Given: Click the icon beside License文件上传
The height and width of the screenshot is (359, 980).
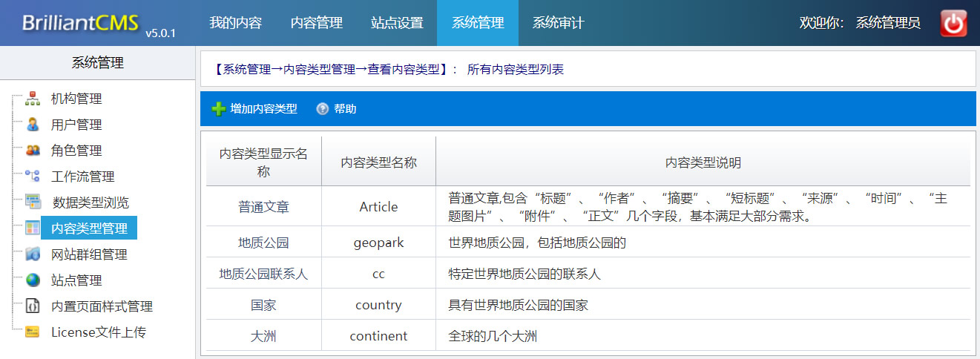Looking at the screenshot, I should [x=33, y=332].
